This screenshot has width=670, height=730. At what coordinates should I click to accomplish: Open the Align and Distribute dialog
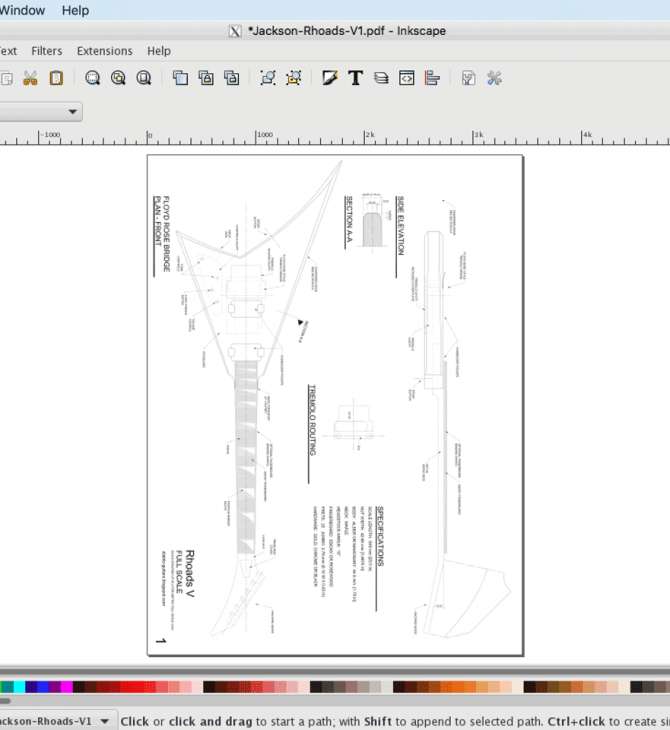coord(432,78)
